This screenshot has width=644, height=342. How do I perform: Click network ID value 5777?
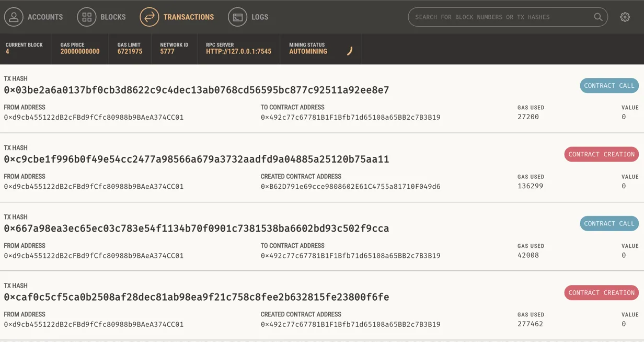click(x=167, y=51)
